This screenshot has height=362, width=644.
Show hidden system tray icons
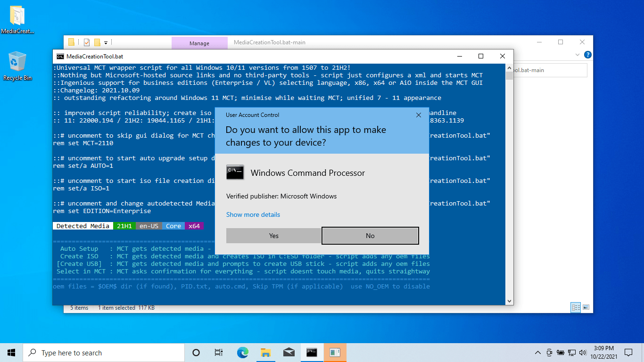click(x=538, y=353)
